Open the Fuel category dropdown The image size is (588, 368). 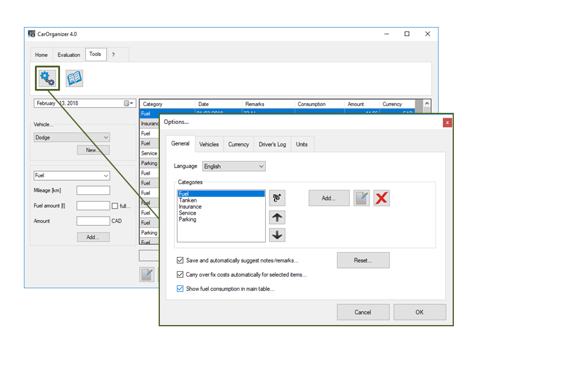[72, 175]
